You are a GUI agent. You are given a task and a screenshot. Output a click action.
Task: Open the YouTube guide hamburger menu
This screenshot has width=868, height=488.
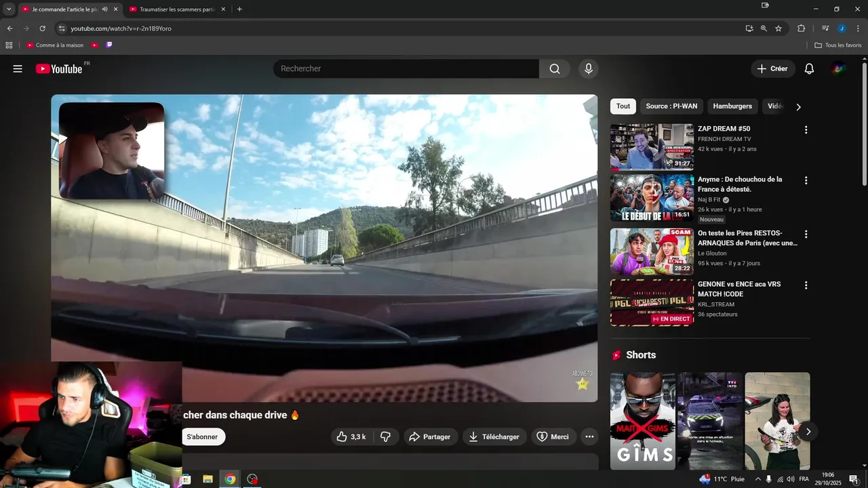18,68
